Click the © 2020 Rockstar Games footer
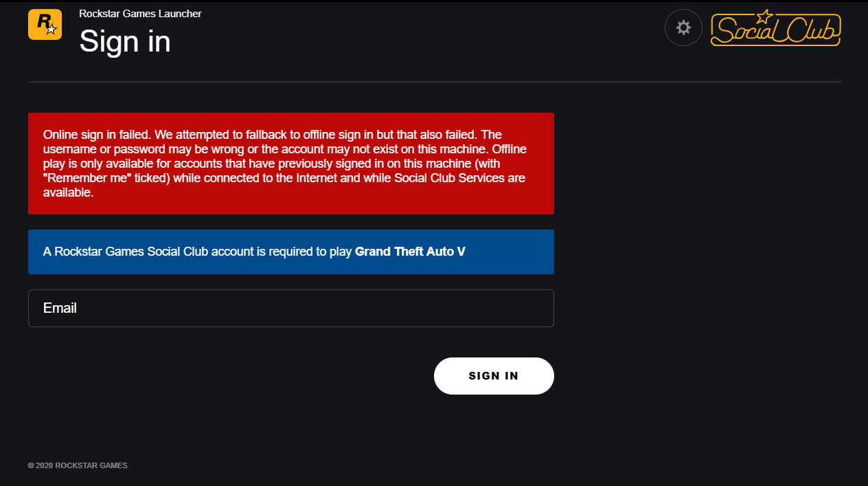This screenshot has width=868, height=486. pos(78,465)
